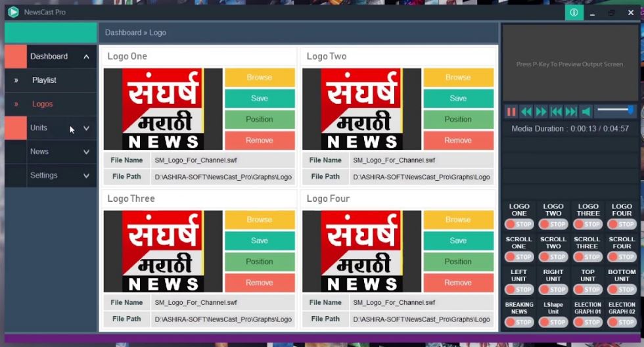Expand the News menu chevron
The image size is (644, 347).
[86, 152]
